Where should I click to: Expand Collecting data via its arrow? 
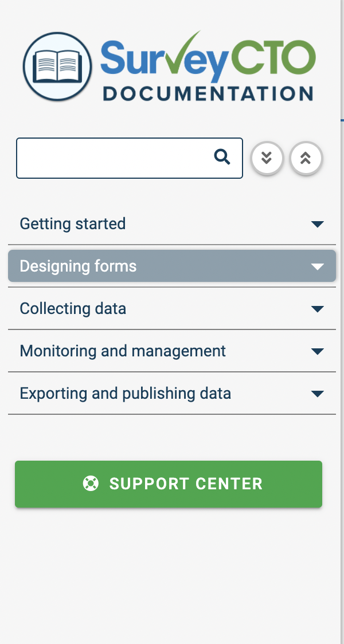317,309
